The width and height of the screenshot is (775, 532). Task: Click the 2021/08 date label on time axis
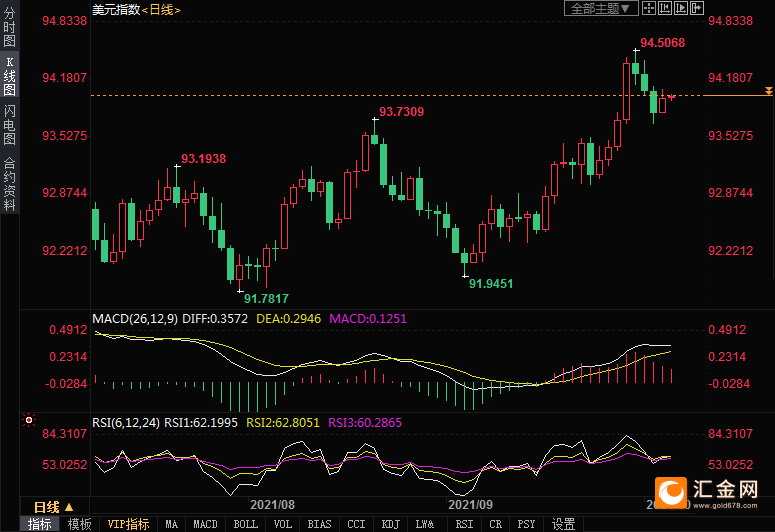tap(272, 505)
